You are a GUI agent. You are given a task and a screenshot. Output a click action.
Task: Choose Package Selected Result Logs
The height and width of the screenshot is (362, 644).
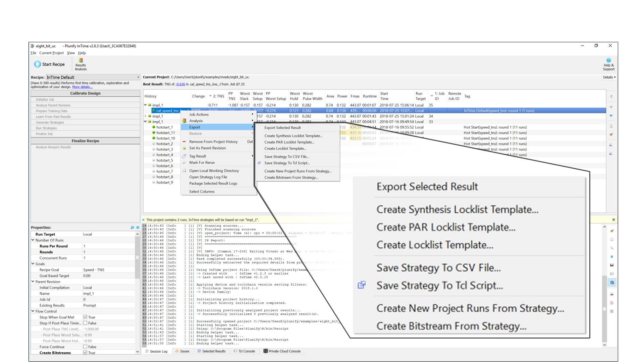[x=218, y=184]
